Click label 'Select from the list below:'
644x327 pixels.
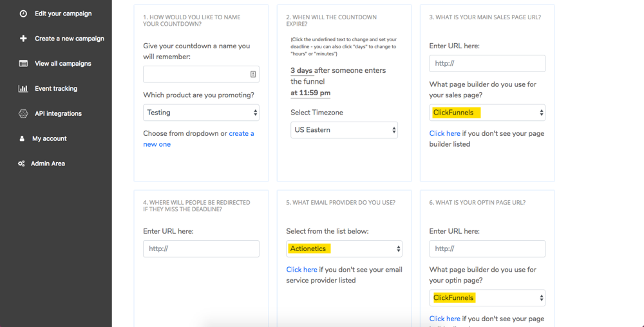pos(327,231)
